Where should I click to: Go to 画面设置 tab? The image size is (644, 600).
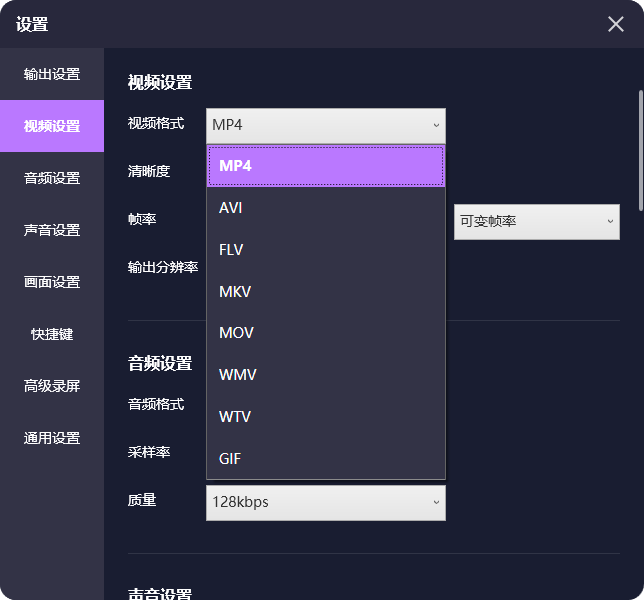(52, 282)
